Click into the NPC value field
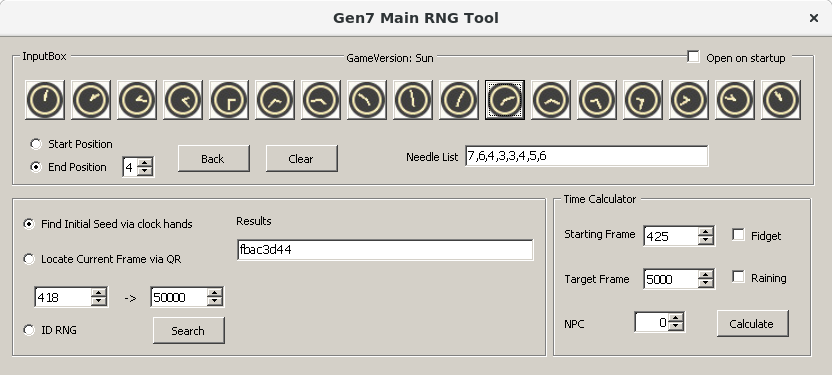Screen dimensions: 832x375 (652, 322)
